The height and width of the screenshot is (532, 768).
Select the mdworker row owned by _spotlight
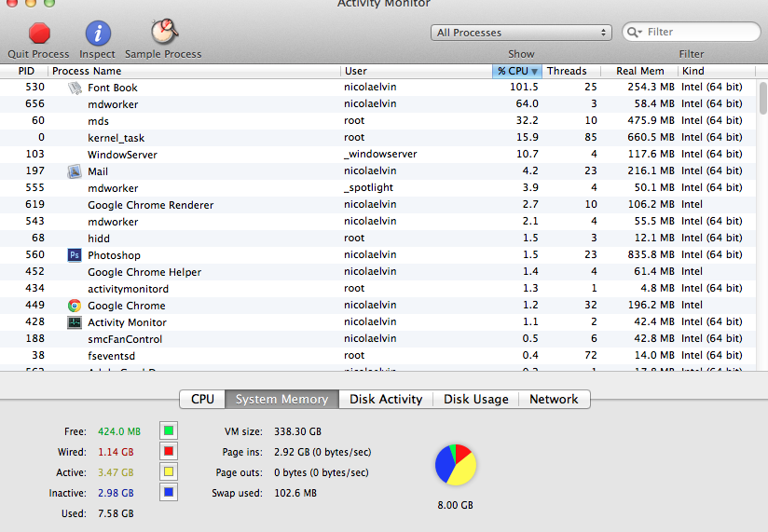[378, 188]
